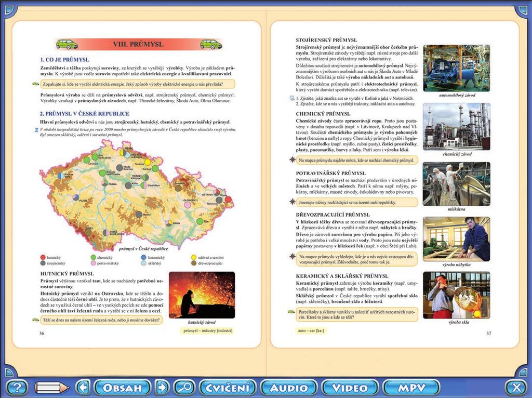Activate the magnifying glass zoom tool
This screenshot has height=398, width=532.
pyautogui.click(x=184, y=387)
